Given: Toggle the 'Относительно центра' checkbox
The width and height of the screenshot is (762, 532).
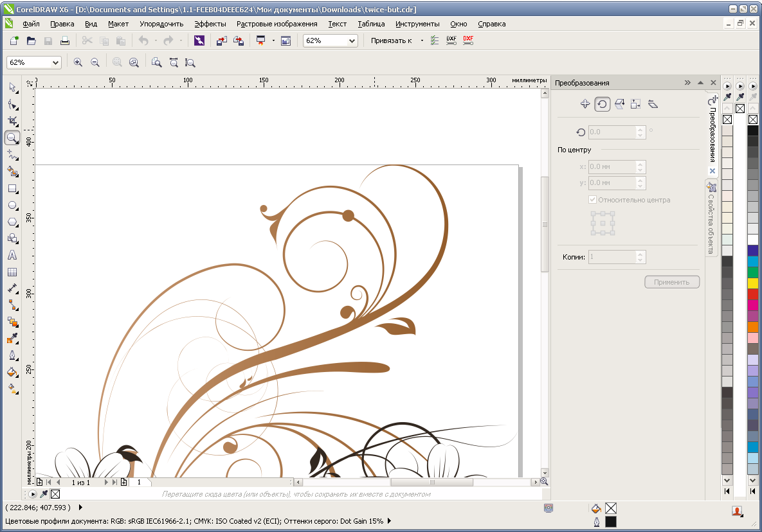Looking at the screenshot, I should click(592, 199).
